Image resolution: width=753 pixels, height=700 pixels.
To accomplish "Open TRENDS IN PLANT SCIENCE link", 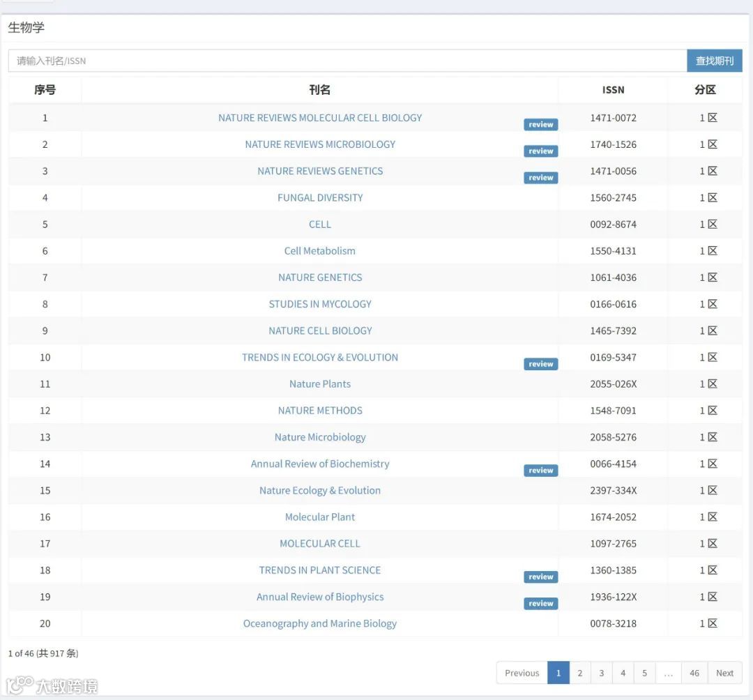I will click(x=320, y=570).
